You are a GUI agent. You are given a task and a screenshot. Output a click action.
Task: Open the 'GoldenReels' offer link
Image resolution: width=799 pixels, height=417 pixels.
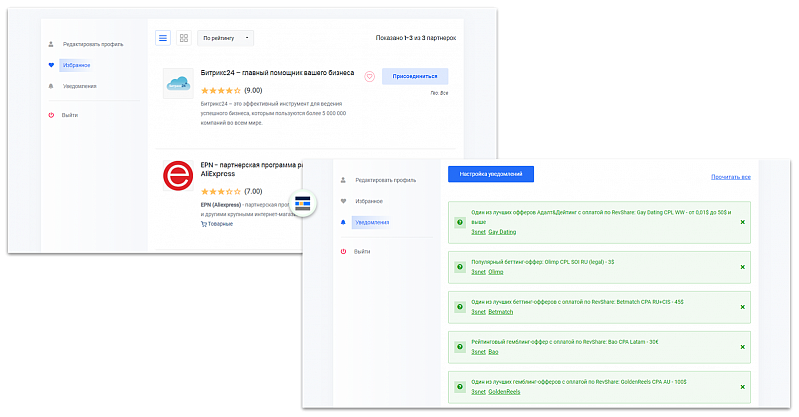click(x=504, y=392)
